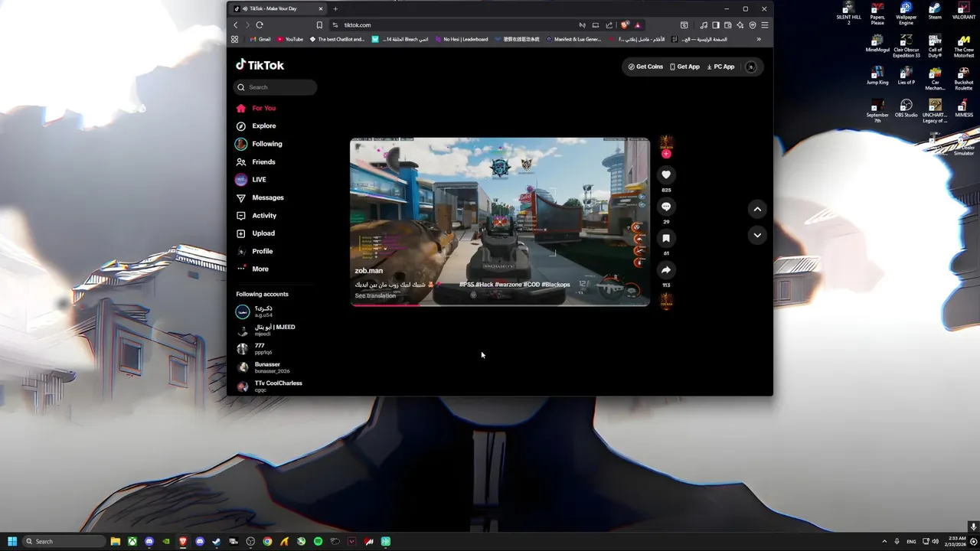Show more bookmarks chevron

coord(759,39)
